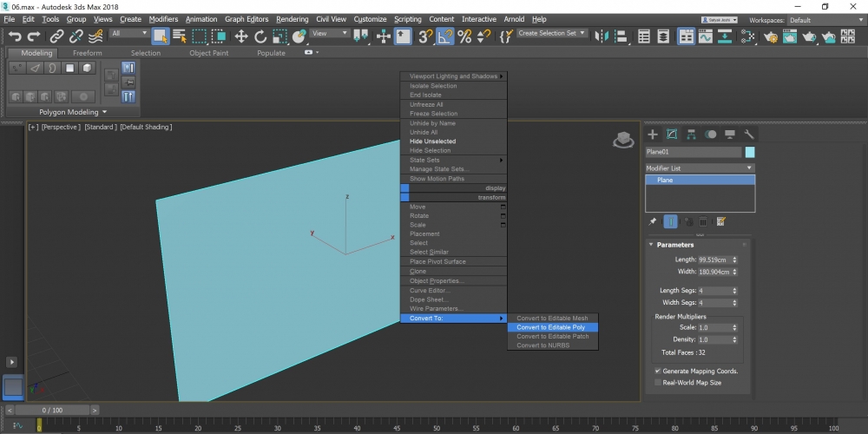Toggle the Percent Snap button
Screen dimensions: 868x434
coord(464,36)
